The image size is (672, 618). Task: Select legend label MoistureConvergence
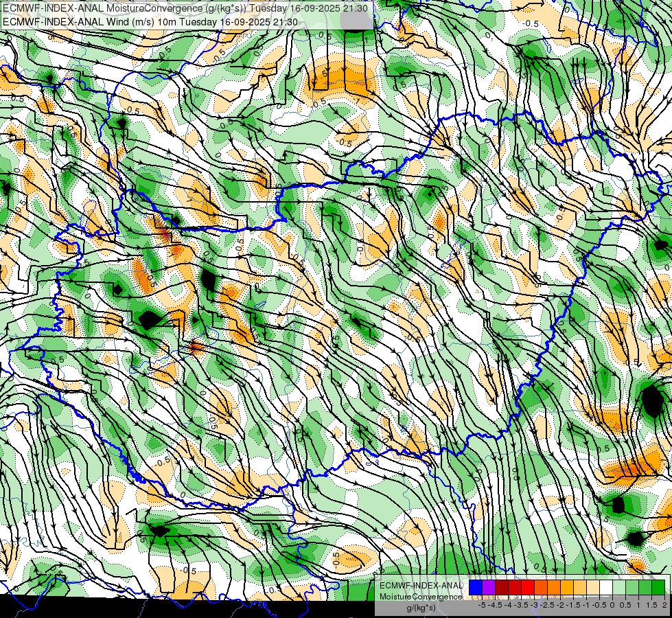tap(421, 597)
